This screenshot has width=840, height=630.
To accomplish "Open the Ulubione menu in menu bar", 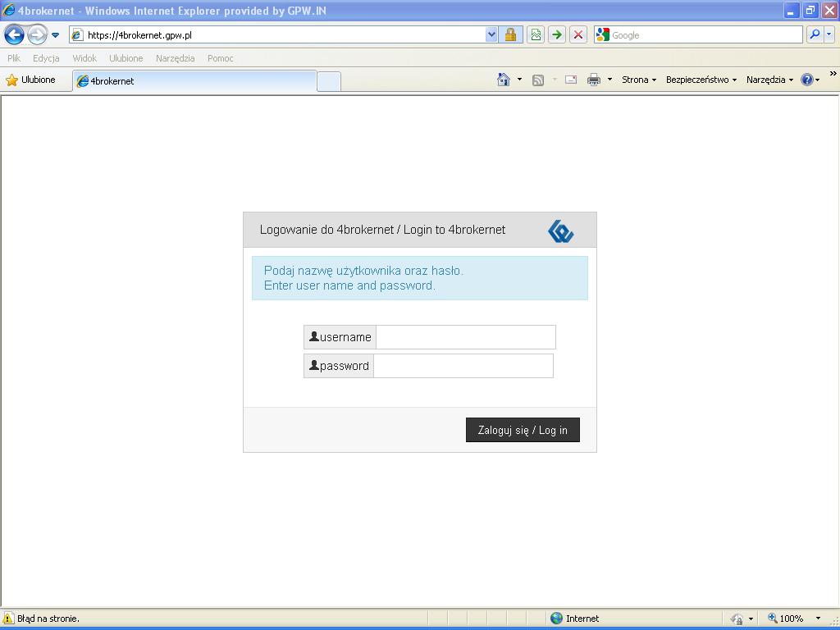I will point(126,58).
